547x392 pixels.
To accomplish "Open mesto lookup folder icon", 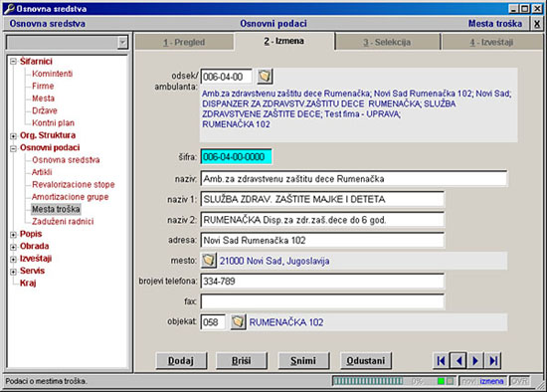I will coord(209,261).
